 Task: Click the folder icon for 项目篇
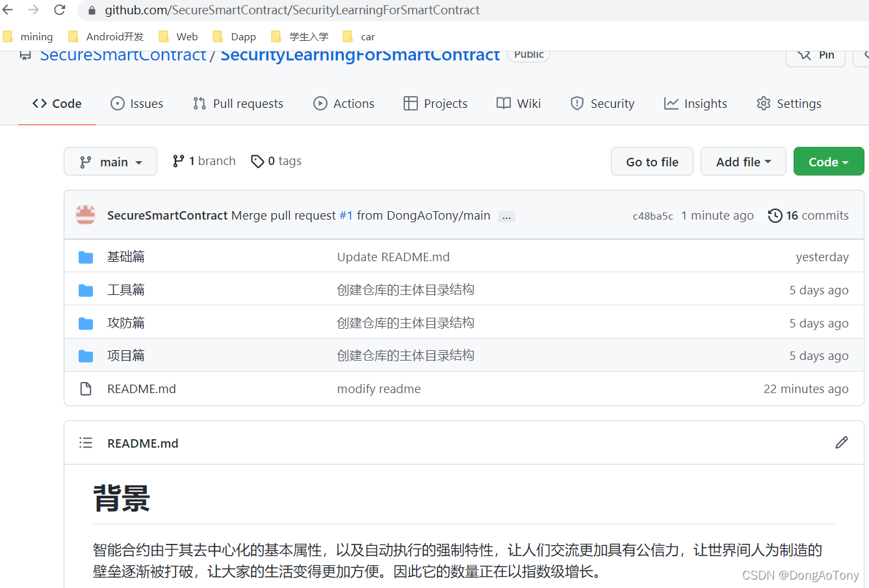pyautogui.click(x=86, y=356)
